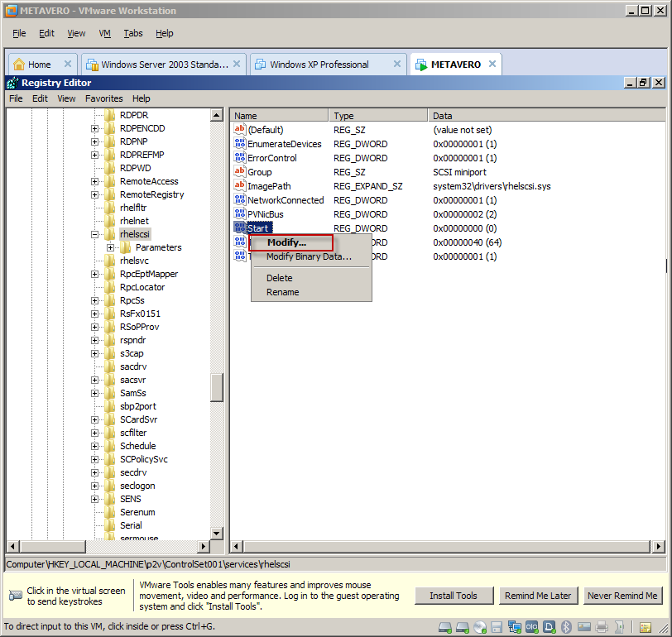Screen dimensions: 672x637
Task: Expand the RDPNP tree node
Action: [94, 141]
